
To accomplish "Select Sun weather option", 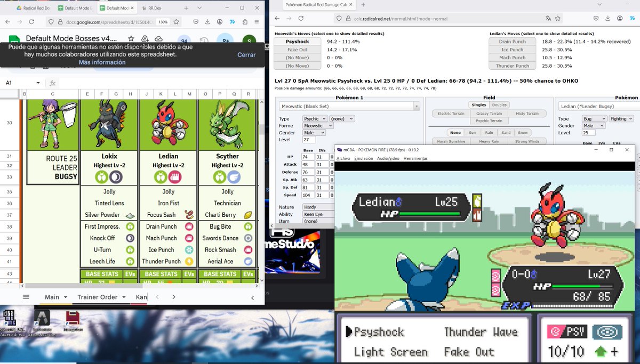I will [x=473, y=133].
